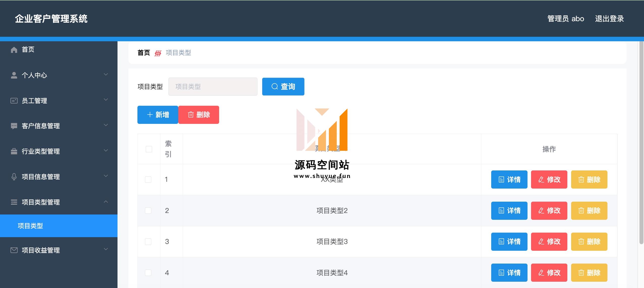The width and height of the screenshot is (644, 288).
Task: Click the pencil icon in 项目类型4 修改
Action: coord(541,273)
